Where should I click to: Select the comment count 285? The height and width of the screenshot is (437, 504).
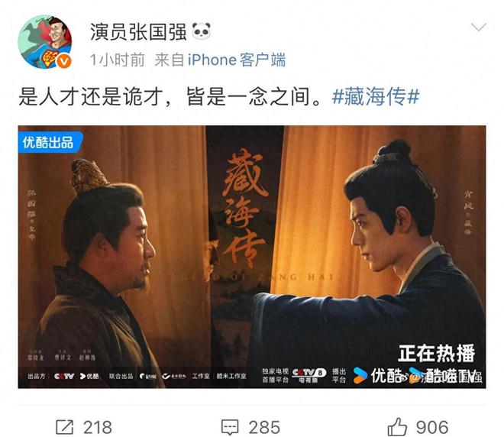point(264,427)
